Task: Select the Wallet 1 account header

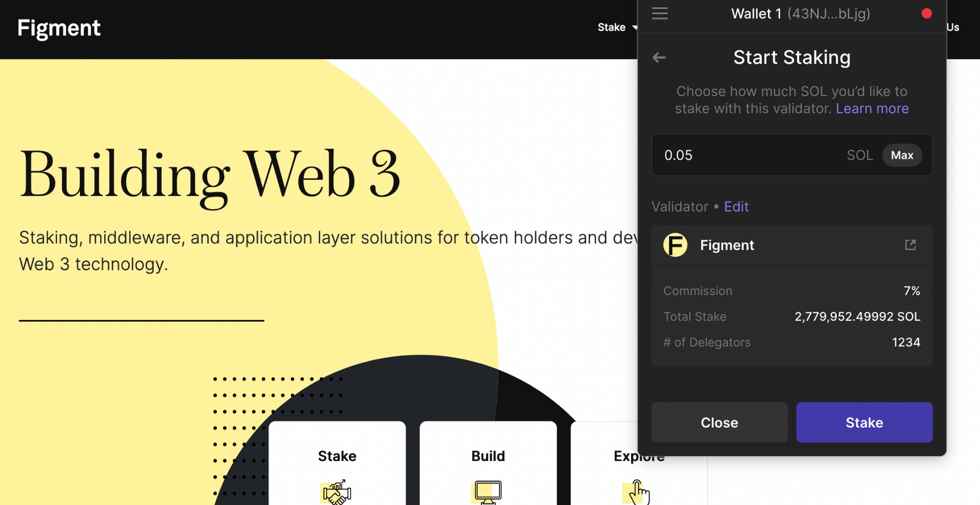Action: click(801, 14)
